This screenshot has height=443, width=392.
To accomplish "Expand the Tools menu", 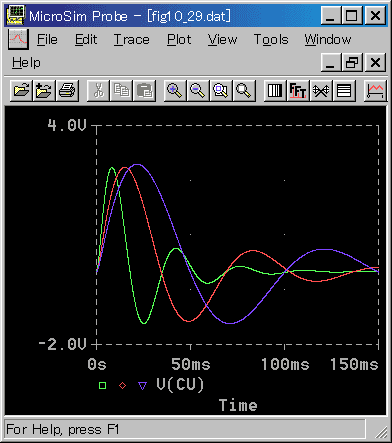I will (271, 40).
